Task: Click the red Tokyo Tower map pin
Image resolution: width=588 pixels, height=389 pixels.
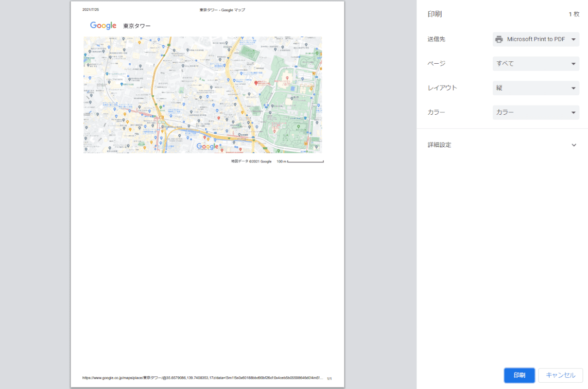Action: 256,83
